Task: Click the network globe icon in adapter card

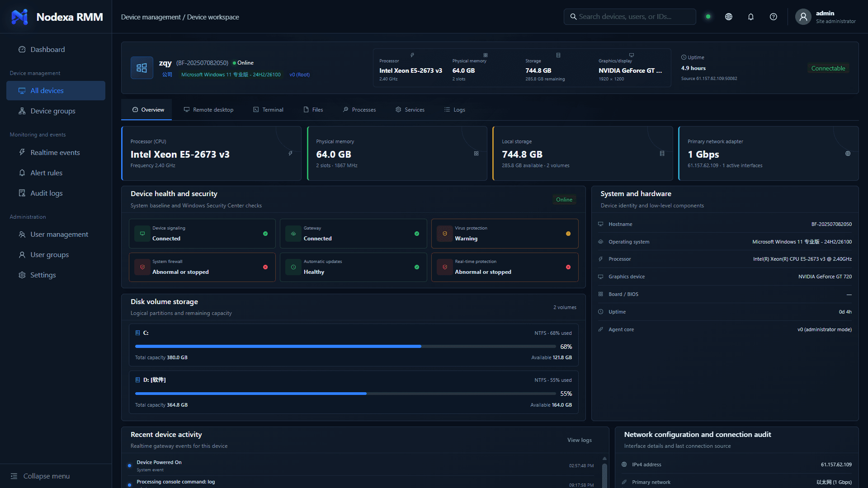Action: pos(848,154)
